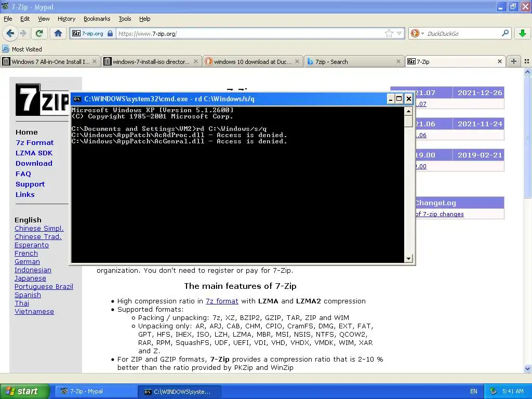Switch language to Japanese
Viewport: 532px width, 399px height.
[30, 278]
